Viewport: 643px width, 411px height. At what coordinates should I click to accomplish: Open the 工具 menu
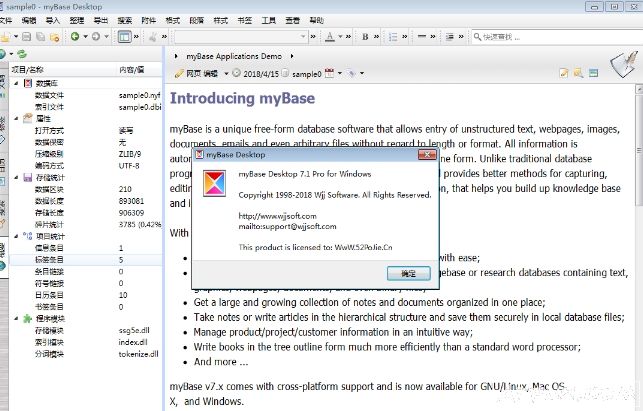click(269, 21)
